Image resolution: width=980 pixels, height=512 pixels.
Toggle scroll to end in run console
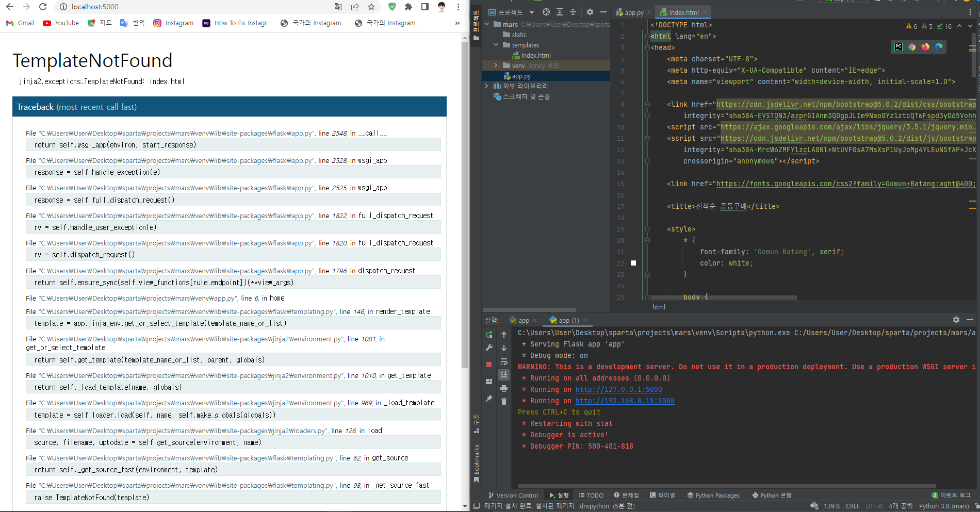(x=504, y=375)
